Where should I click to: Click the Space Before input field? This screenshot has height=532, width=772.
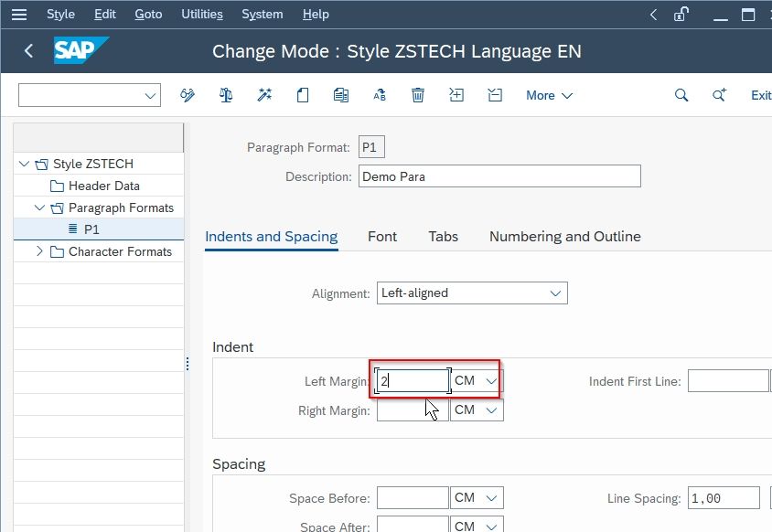click(x=413, y=498)
